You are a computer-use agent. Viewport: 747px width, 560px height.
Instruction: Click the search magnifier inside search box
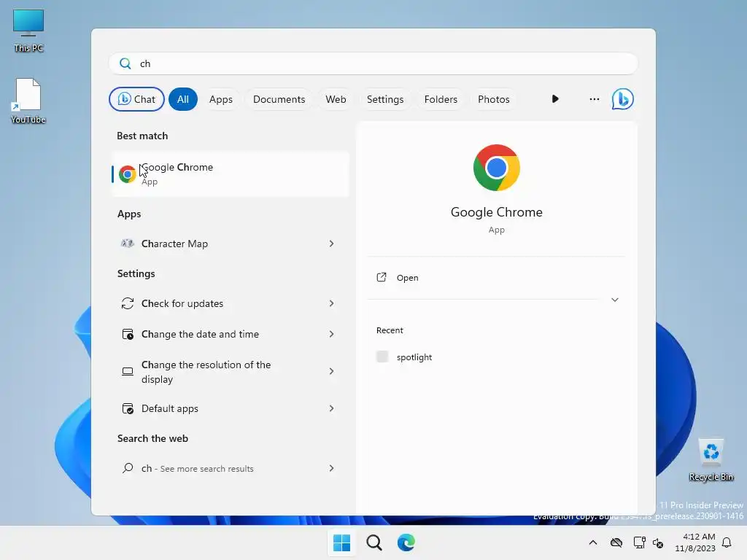(x=125, y=63)
